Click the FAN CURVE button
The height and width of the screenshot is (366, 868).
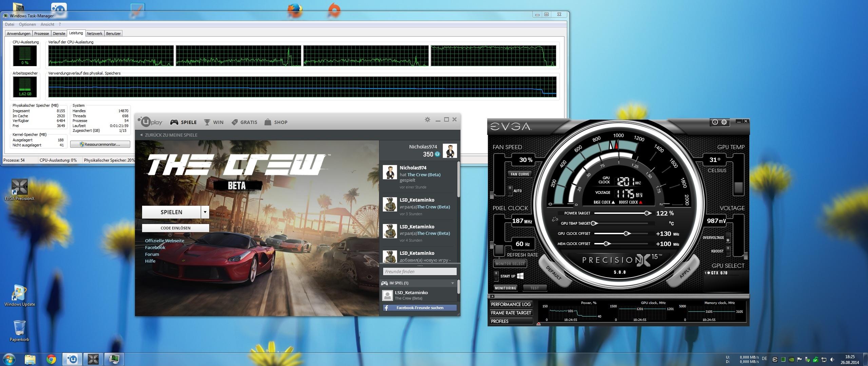coord(520,174)
